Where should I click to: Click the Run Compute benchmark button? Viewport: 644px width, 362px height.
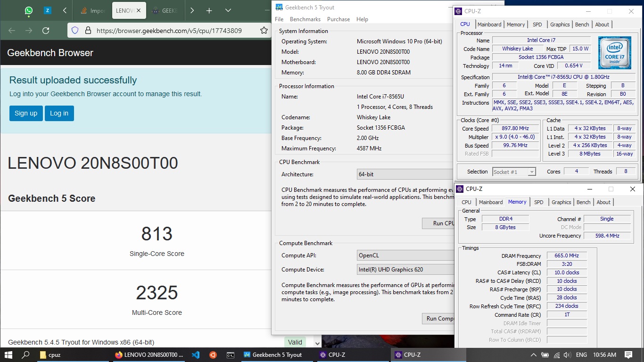(x=438, y=319)
